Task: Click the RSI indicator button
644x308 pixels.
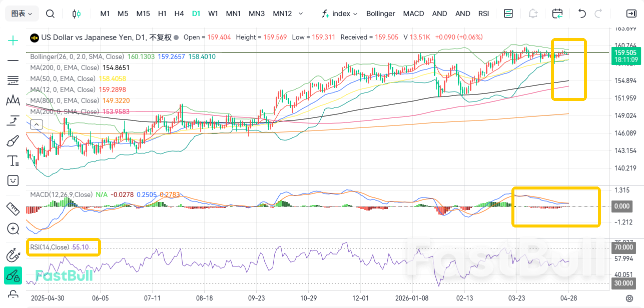Action: [483, 13]
